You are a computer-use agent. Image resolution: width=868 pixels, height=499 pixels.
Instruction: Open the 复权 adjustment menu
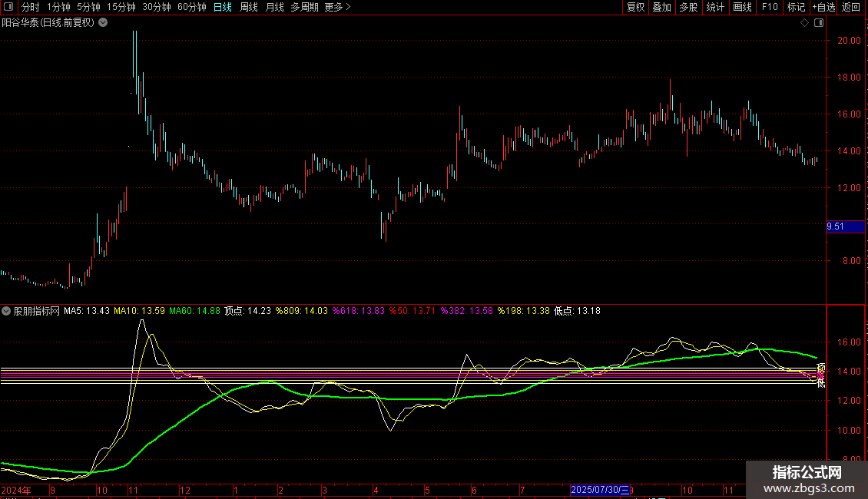[635, 7]
